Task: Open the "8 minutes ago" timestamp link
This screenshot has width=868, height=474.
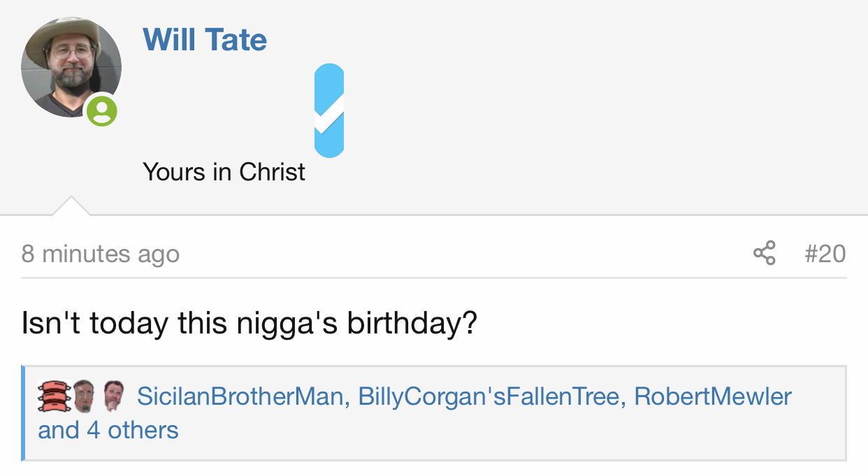Action: 101,253
